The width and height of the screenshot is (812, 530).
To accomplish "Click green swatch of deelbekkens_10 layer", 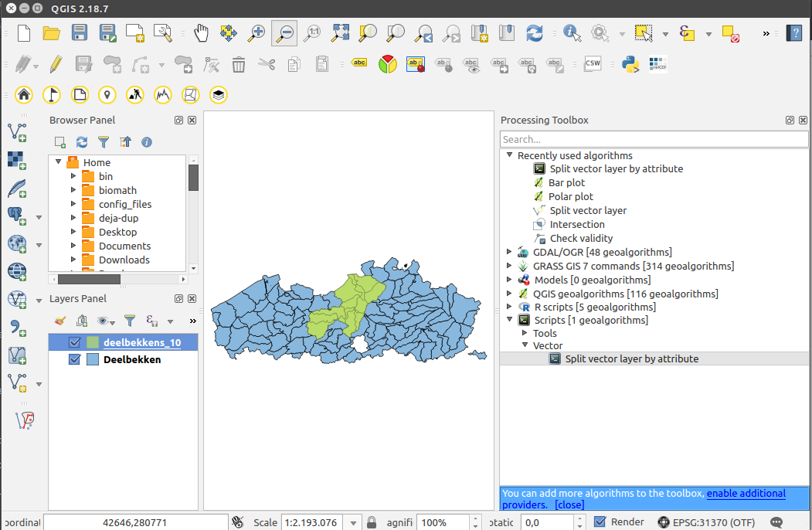I will tap(93, 342).
